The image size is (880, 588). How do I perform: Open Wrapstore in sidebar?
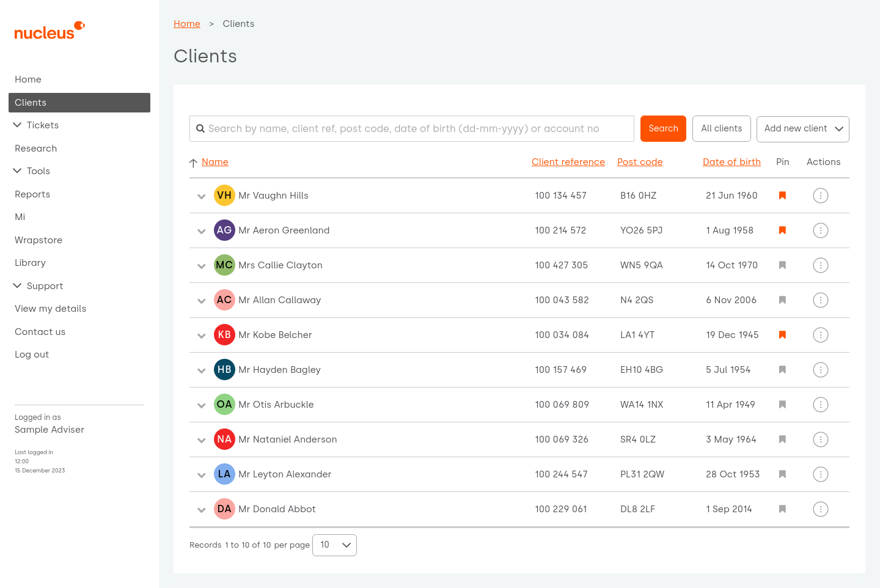(x=38, y=240)
